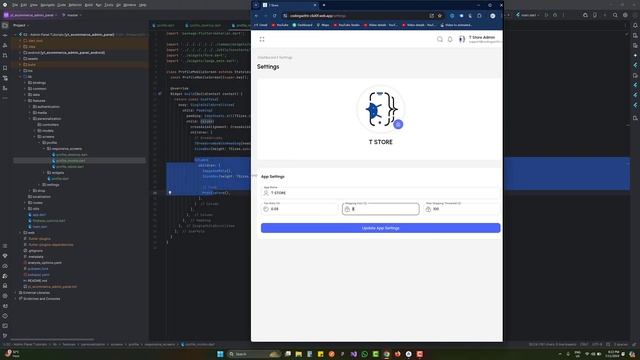Expand the authentication folder
Viewport: 640px width, 360px height.
pos(30,107)
